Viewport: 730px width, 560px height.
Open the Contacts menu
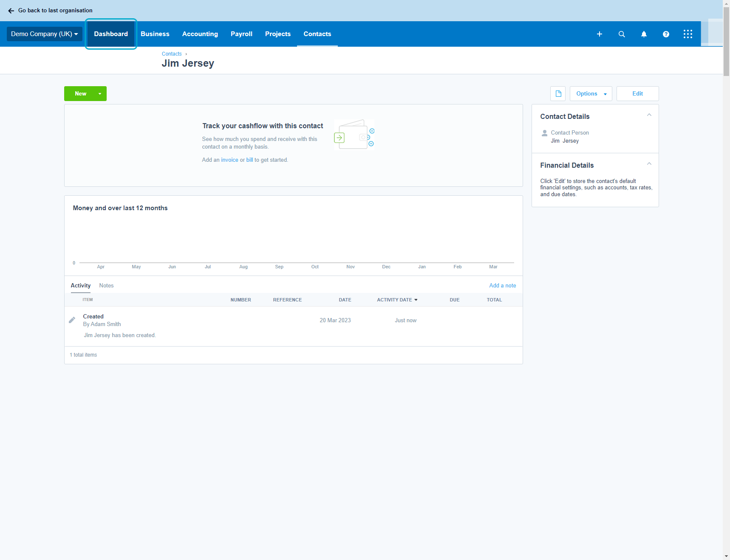pyautogui.click(x=317, y=34)
